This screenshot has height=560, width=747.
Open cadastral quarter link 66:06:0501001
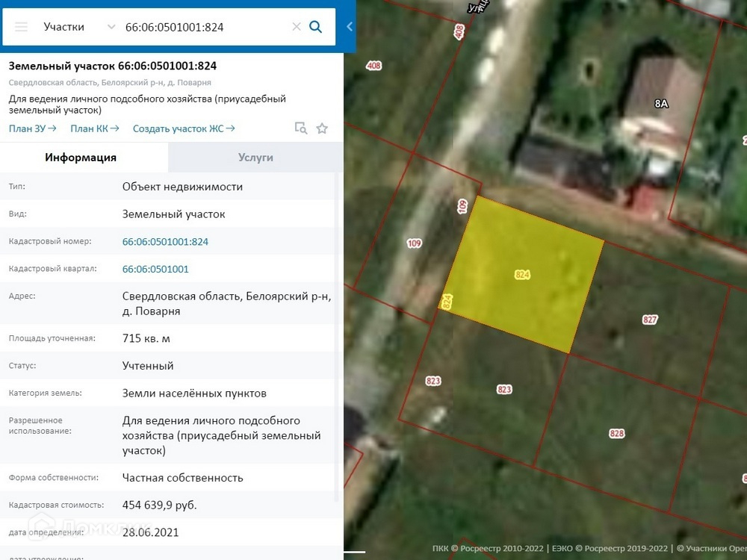pos(155,269)
